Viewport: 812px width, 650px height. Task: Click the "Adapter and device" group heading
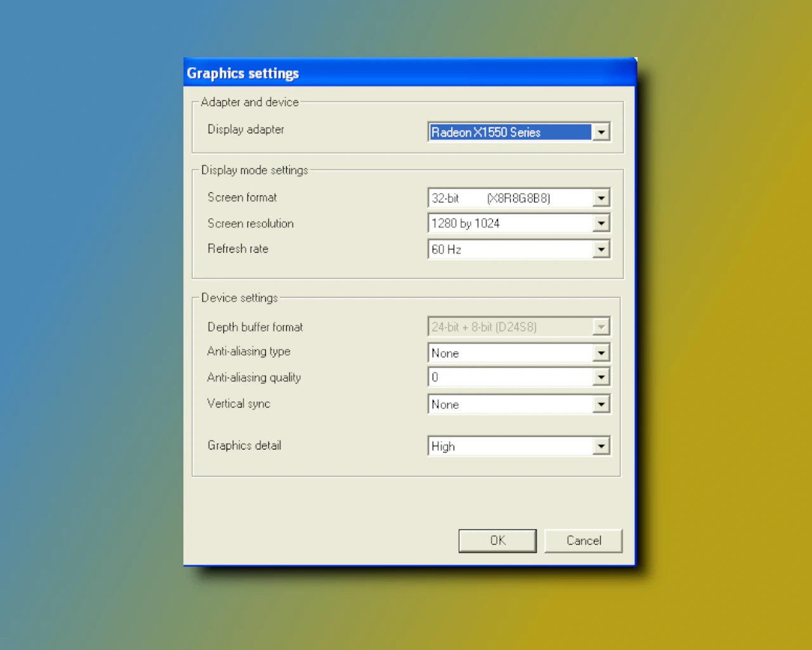250,102
